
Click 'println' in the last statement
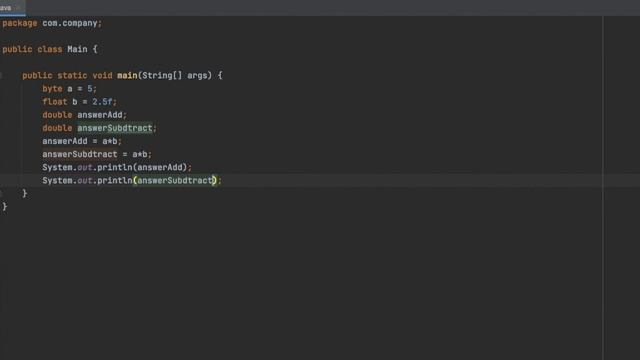pyautogui.click(x=115, y=180)
